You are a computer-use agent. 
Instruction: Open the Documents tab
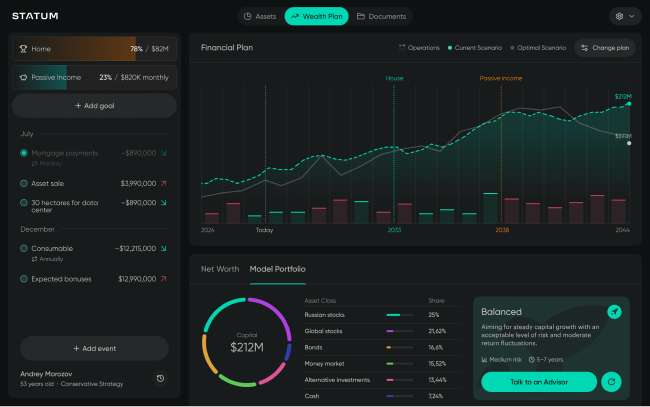point(381,16)
